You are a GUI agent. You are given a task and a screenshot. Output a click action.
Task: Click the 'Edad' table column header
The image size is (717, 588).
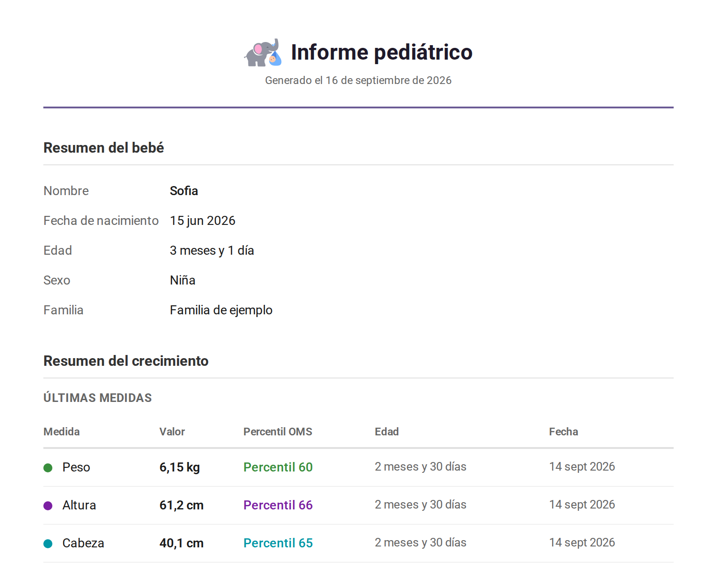point(386,431)
